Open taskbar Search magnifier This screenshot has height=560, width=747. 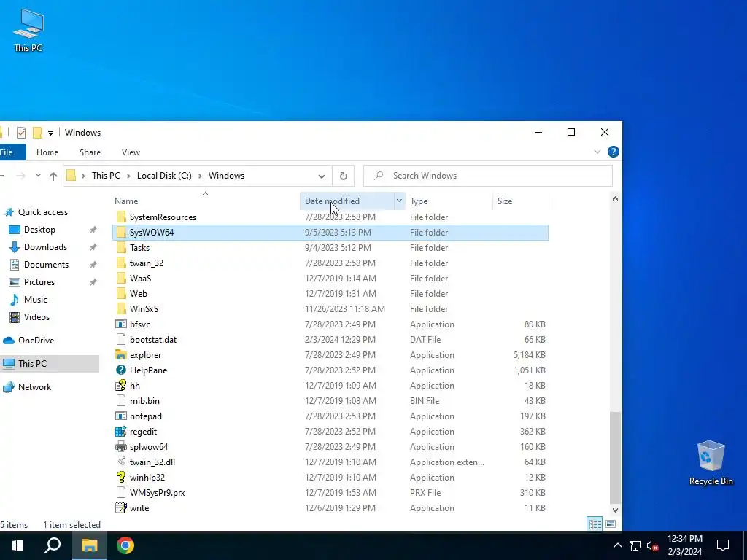53,545
